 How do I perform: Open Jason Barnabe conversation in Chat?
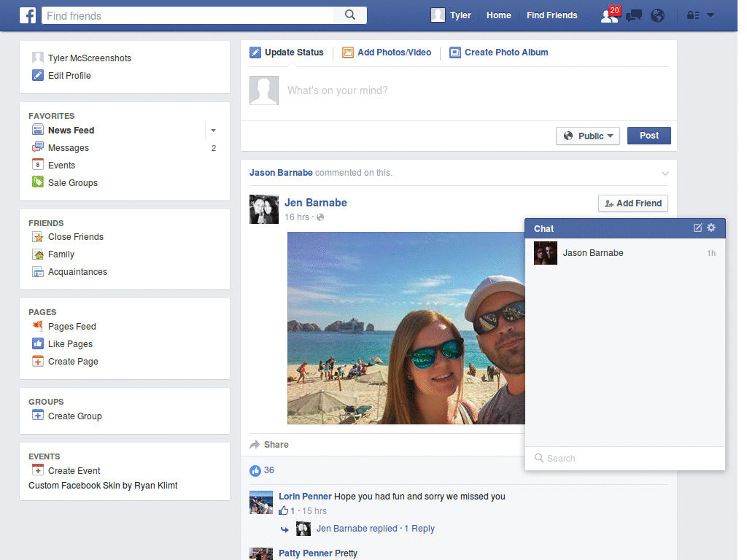click(x=625, y=253)
